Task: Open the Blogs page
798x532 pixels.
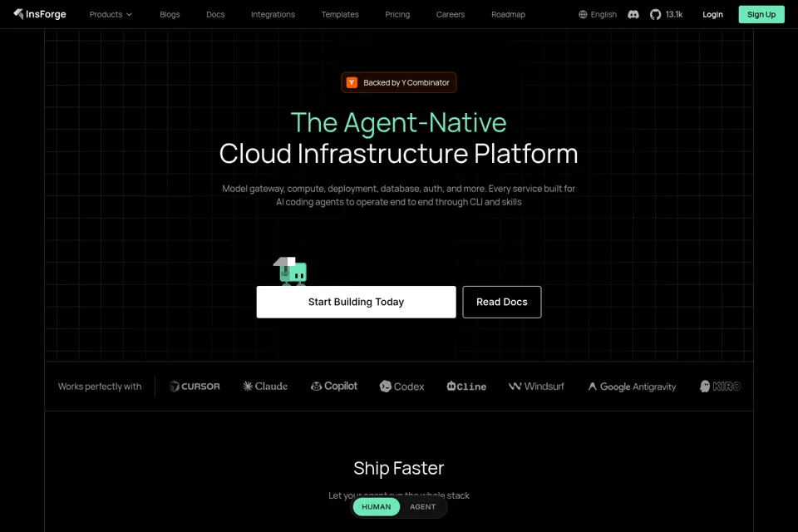Action: (170, 14)
